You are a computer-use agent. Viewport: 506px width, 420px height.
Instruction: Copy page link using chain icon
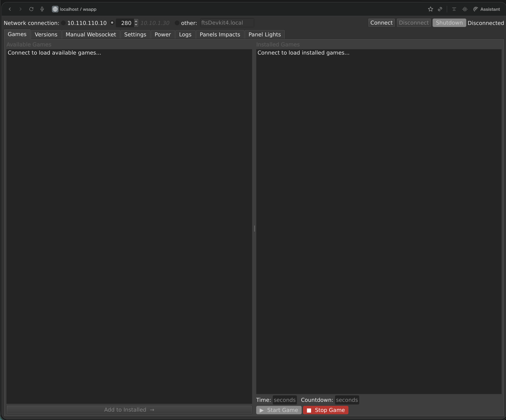(x=440, y=9)
